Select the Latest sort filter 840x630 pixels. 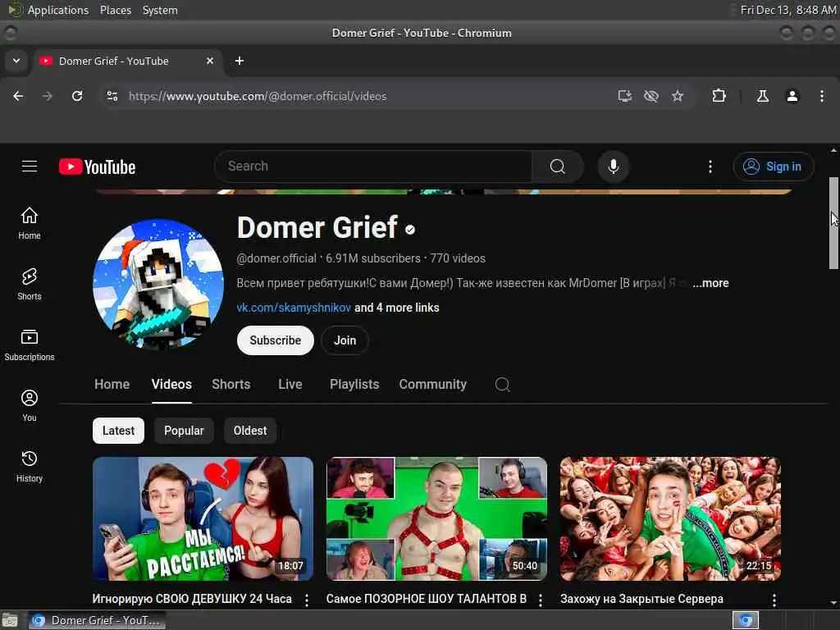(118, 431)
